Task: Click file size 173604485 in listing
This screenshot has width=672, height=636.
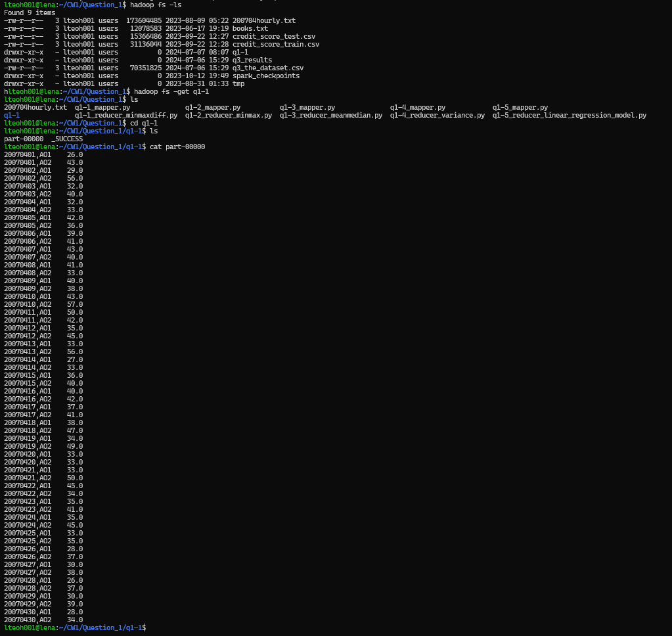Action: 144,20
